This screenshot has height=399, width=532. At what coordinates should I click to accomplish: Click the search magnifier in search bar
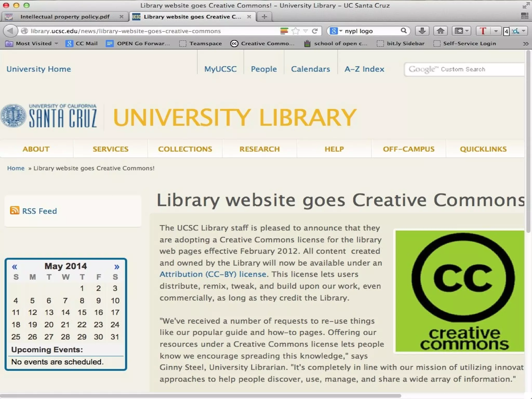403,31
